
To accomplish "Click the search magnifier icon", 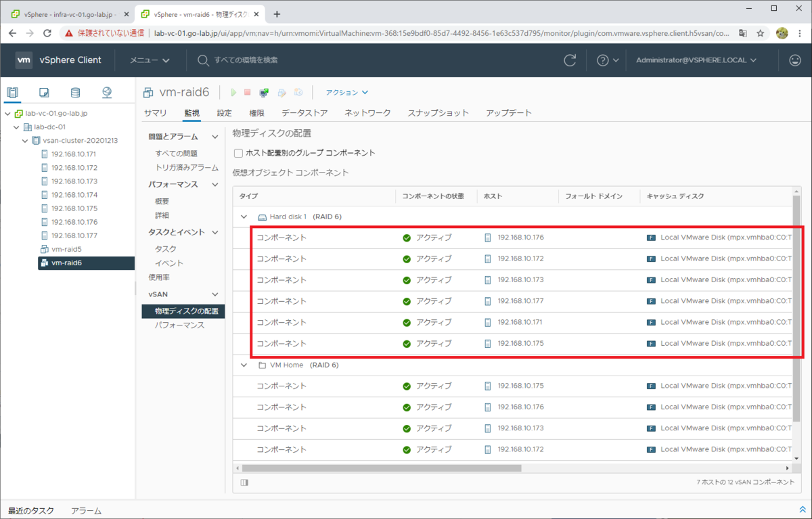I will (x=203, y=60).
